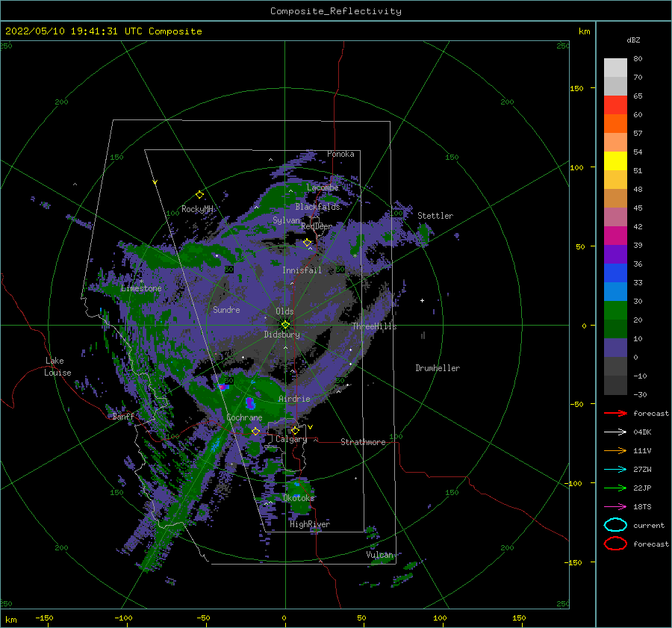
Task: Click the Lake Louise label
Action: 57,367
